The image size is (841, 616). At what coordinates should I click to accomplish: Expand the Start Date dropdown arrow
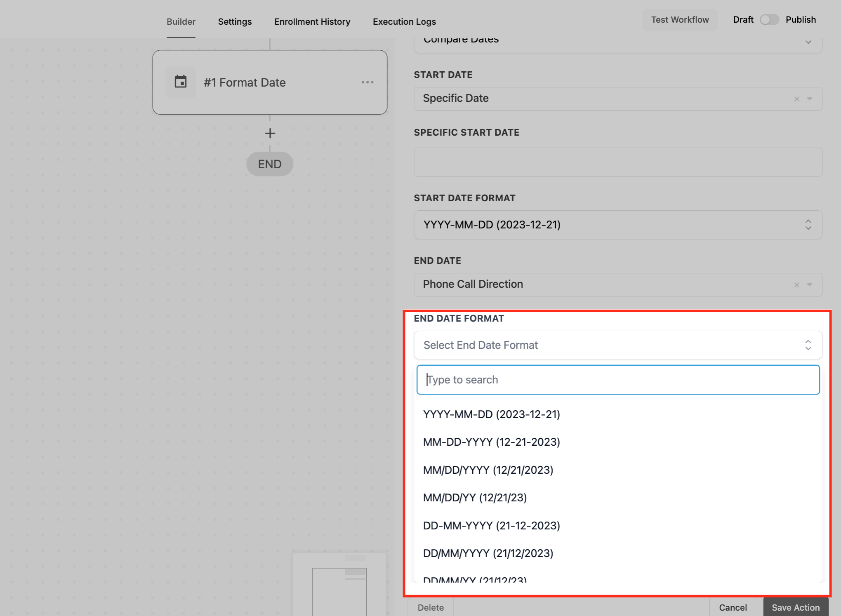[809, 99]
